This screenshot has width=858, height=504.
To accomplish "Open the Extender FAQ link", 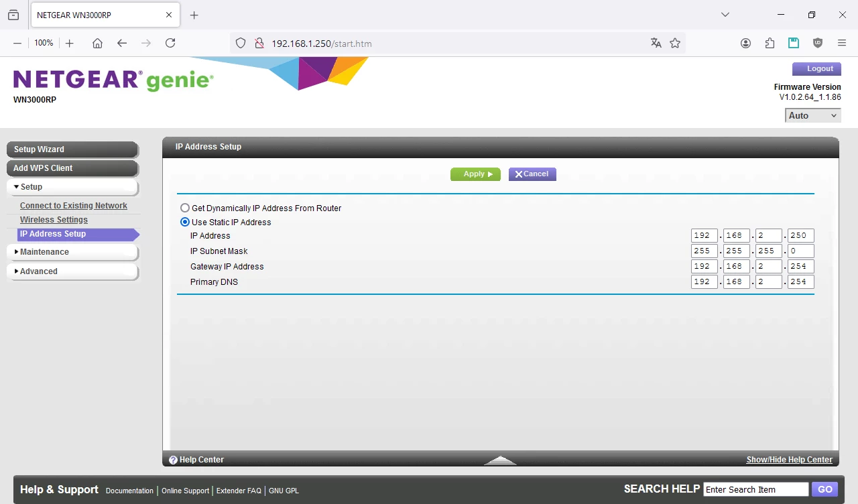I will pyautogui.click(x=239, y=491).
